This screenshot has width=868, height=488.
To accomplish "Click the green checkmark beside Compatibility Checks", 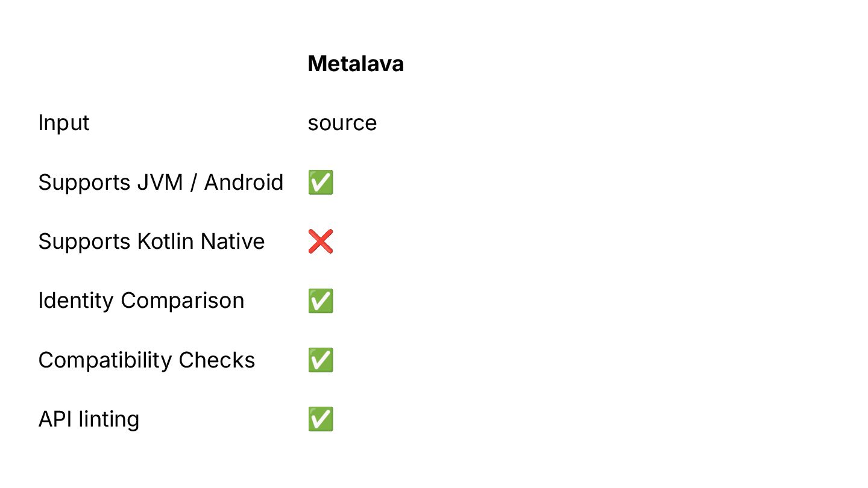I will (x=321, y=360).
